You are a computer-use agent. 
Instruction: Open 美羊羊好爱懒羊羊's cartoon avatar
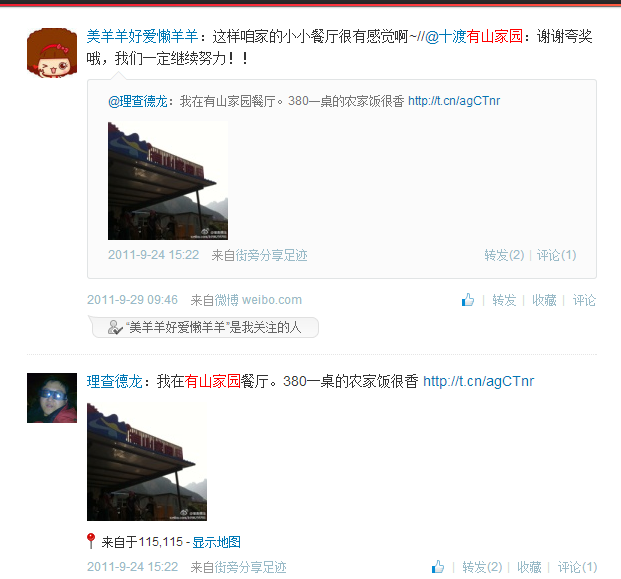pyautogui.click(x=52, y=53)
